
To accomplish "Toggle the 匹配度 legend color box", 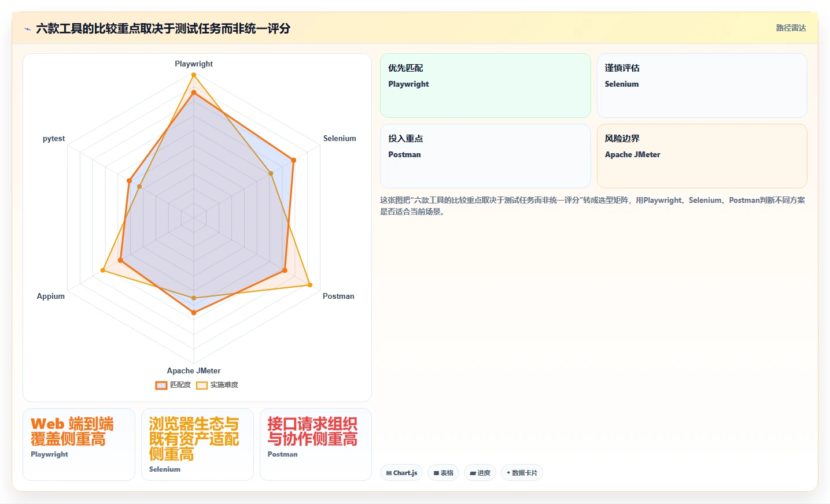I will 161,385.
